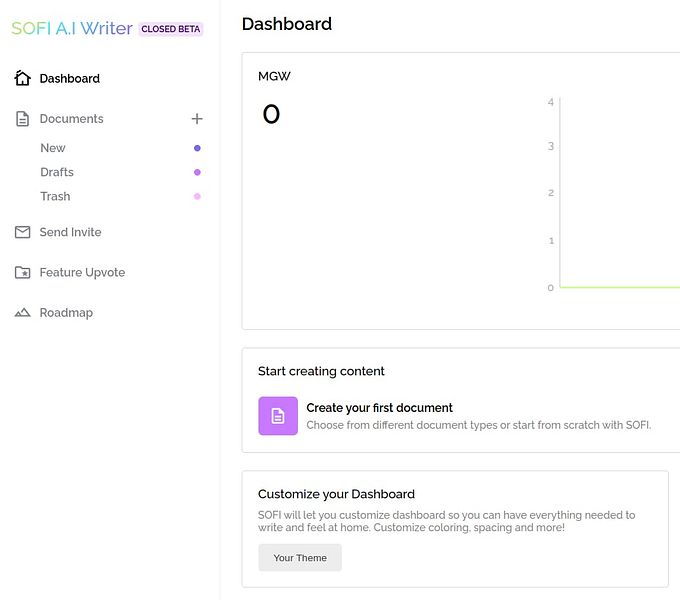Go to Feature Upvote
The image size is (680, 600).
click(82, 272)
